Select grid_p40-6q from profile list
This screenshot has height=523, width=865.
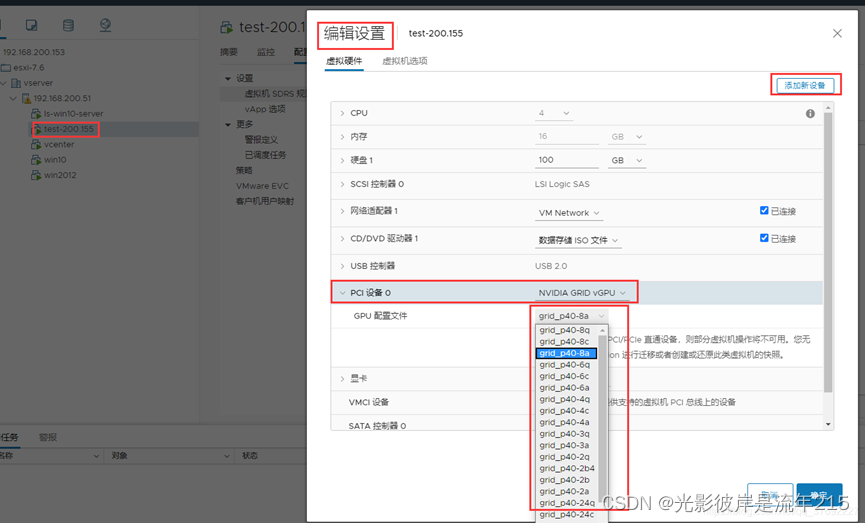pos(564,365)
